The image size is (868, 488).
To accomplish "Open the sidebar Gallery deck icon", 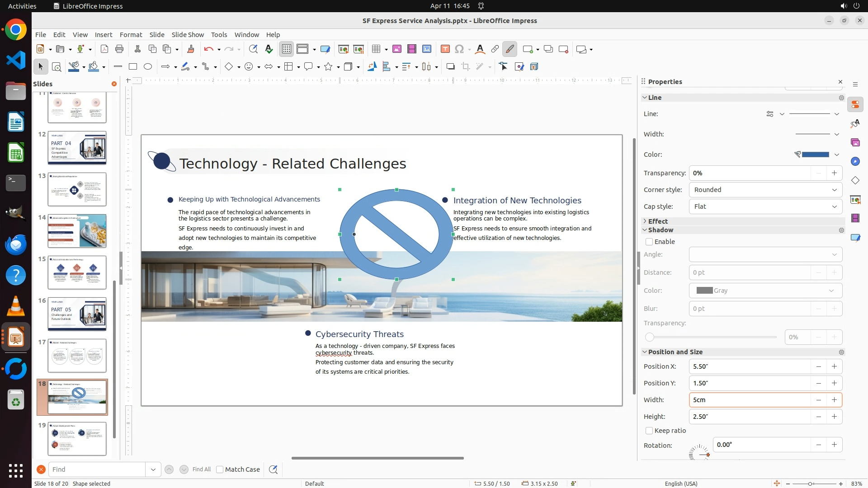I will click(855, 143).
